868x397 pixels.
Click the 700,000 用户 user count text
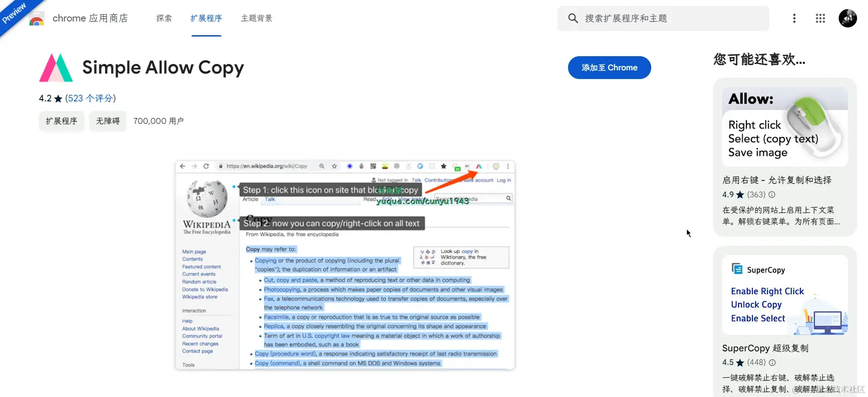158,121
